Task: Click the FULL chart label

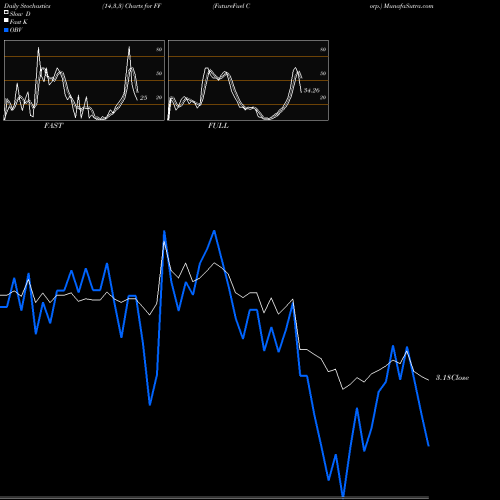Action: pyautogui.click(x=218, y=126)
